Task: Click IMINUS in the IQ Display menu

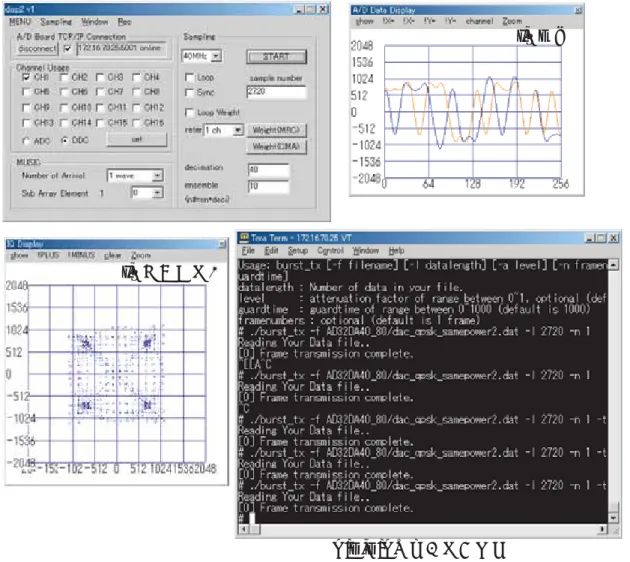Action: point(82,255)
